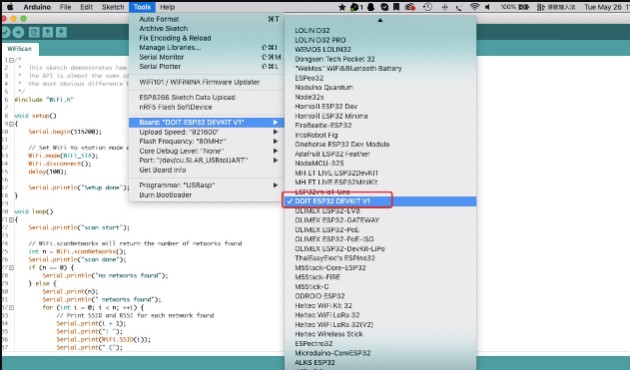Click Burn Bootloader
The height and width of the screenshot is (370, 630).
[x=206, y=195]
